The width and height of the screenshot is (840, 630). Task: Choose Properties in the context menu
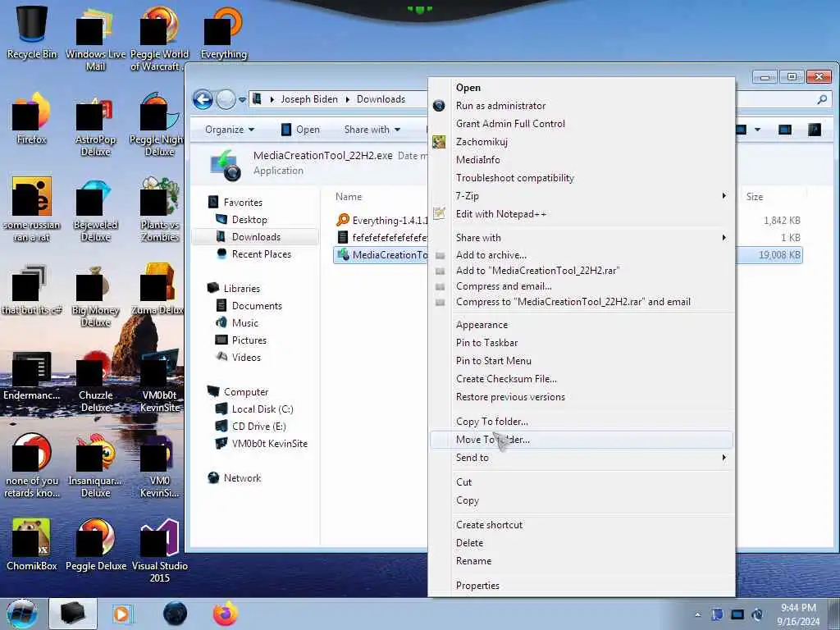point(582,586)
